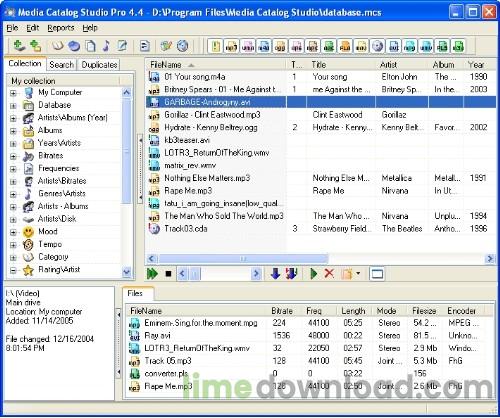
Task: Open the Reports menu
Action: click(x=61, y=28)
